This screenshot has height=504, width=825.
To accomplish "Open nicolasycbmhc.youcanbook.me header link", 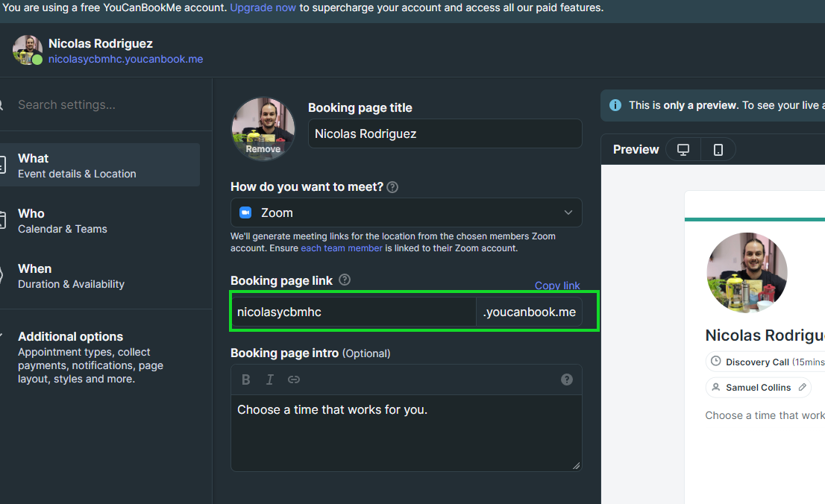I will (x=126, y=59).
